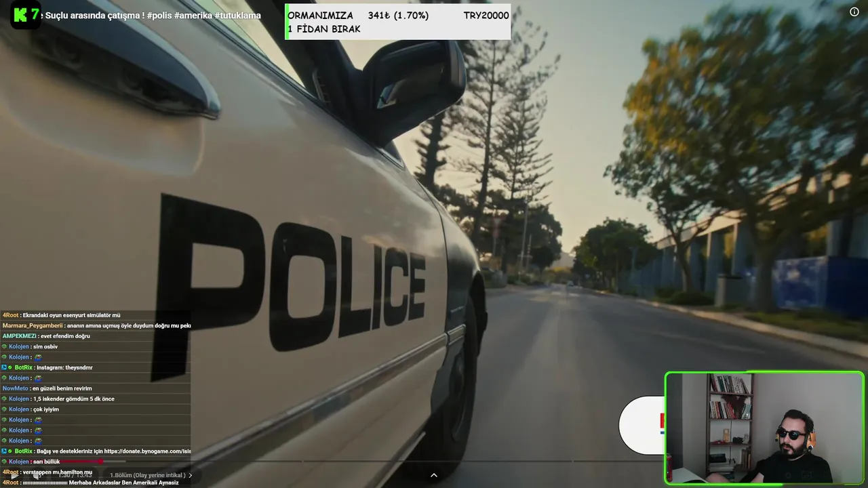The width and height of the screenshot is (868, 488).
Task: Click blue badge beside BotRix Instagram message
Action: [5, 367]
